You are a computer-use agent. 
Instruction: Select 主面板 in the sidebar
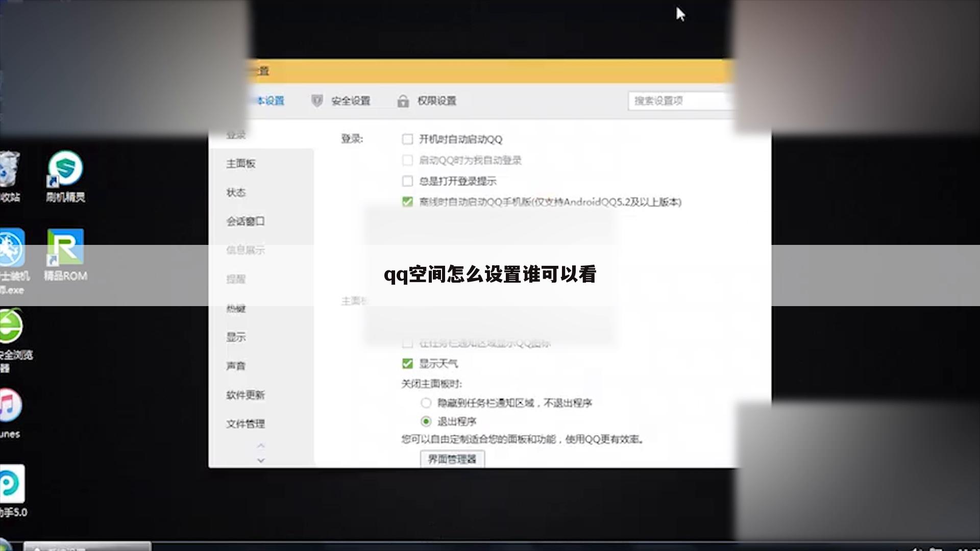pos(241,164)
